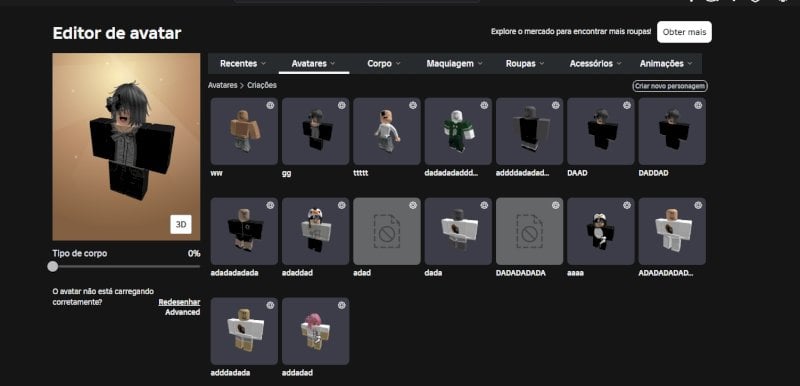Select the dada avatar thumbnail
The height and width of the screenshot is (386, 800).
(x=458, y=231)
